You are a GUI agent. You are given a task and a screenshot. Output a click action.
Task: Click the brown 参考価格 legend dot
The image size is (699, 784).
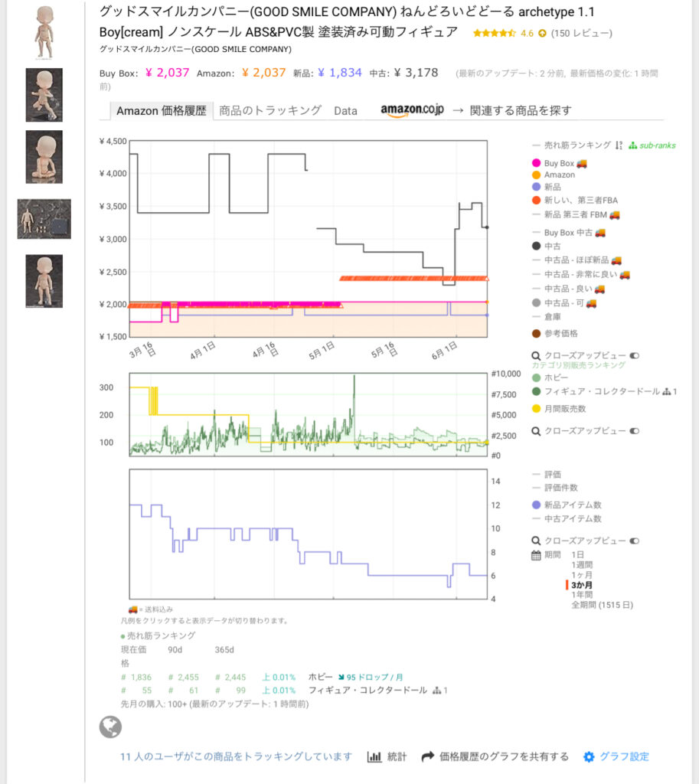pyautogui.click(x=537, y=334)
